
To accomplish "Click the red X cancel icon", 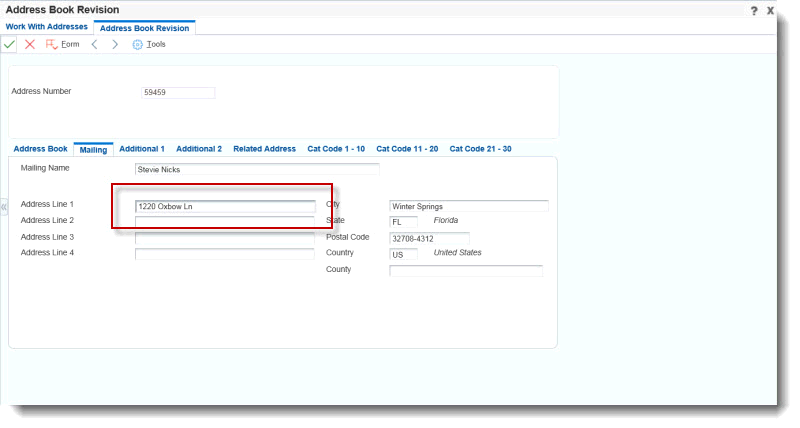I will point(30,45).
